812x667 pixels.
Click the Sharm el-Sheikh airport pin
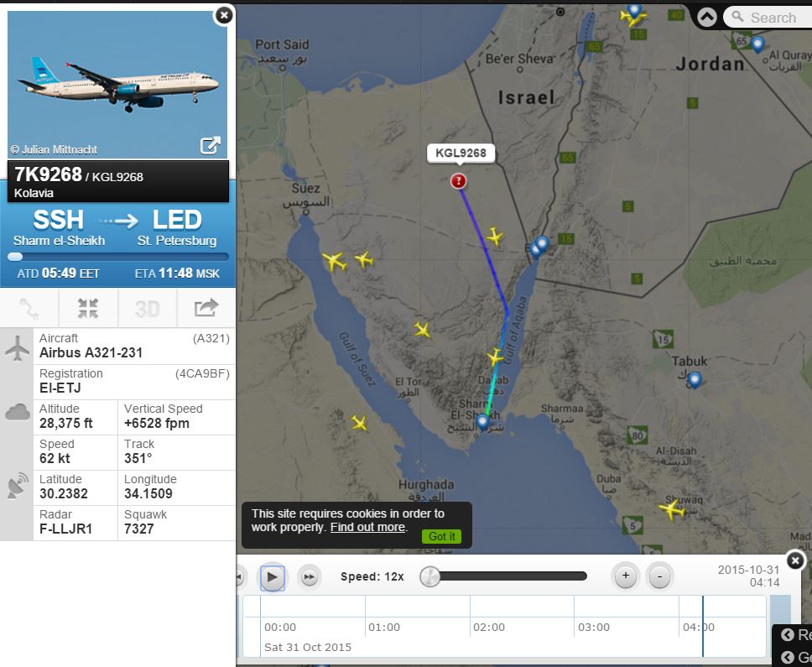482,421
